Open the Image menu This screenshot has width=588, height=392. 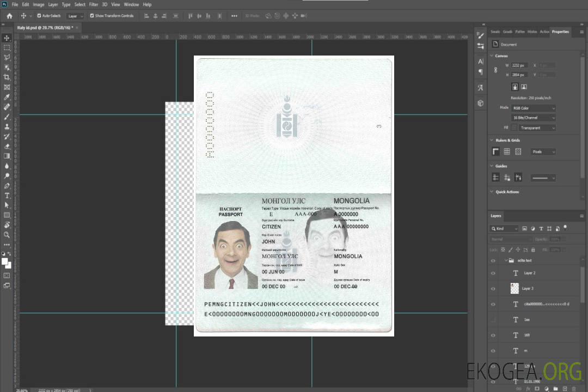click(38, 4)
